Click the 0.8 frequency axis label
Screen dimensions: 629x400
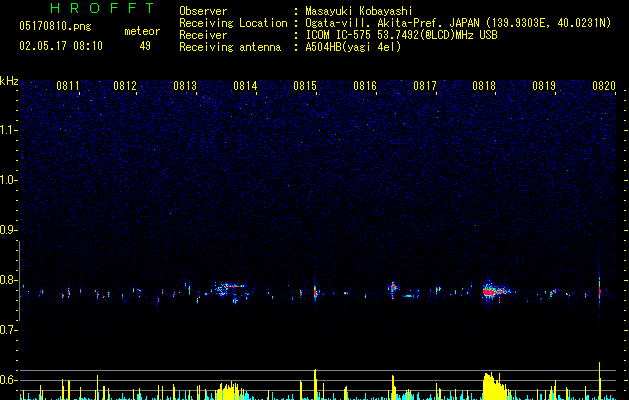tap(9, 280)
